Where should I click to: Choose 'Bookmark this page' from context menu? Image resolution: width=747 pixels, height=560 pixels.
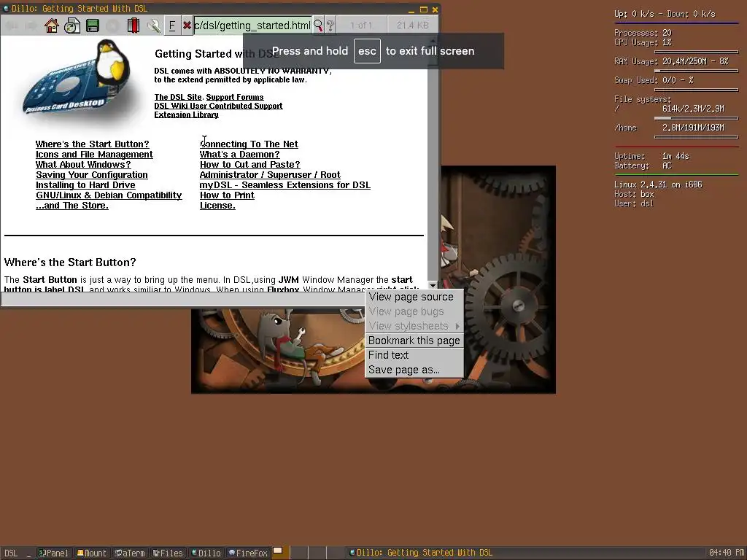click(414, 341)
